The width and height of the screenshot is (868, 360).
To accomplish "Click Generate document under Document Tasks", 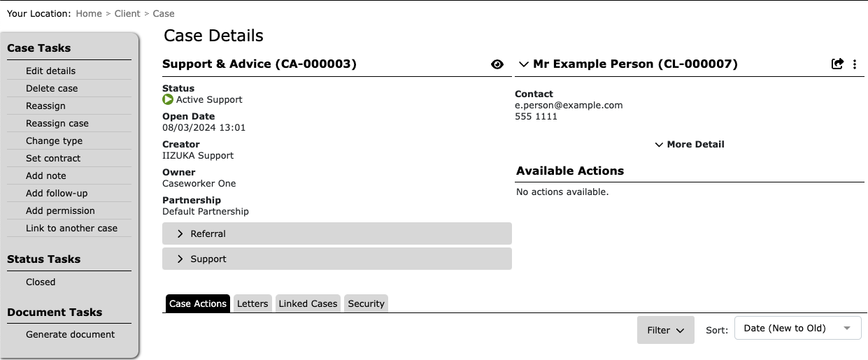I will pos(70,334).
